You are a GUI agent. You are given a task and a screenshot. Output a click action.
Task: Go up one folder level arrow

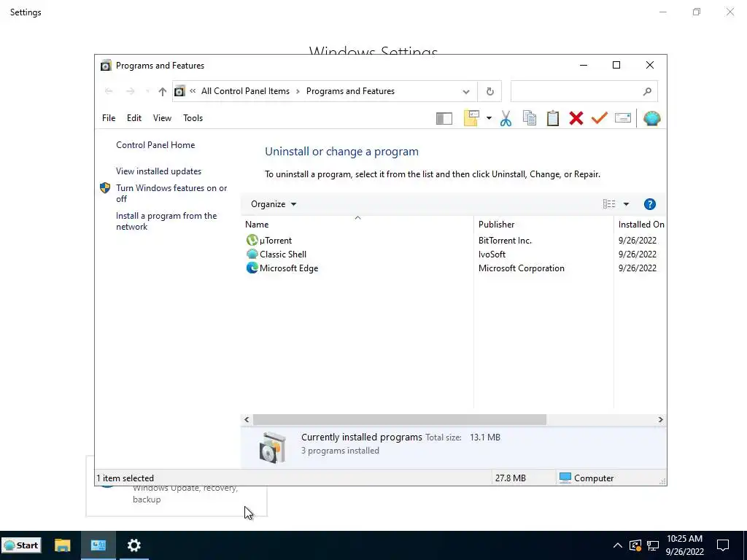point(163,91)
